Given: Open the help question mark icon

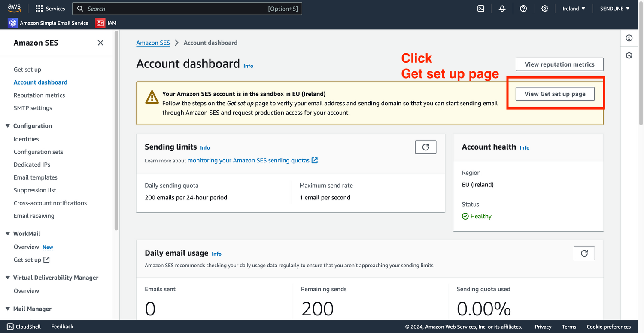Looking at the screenshot, I should point(523,9).
